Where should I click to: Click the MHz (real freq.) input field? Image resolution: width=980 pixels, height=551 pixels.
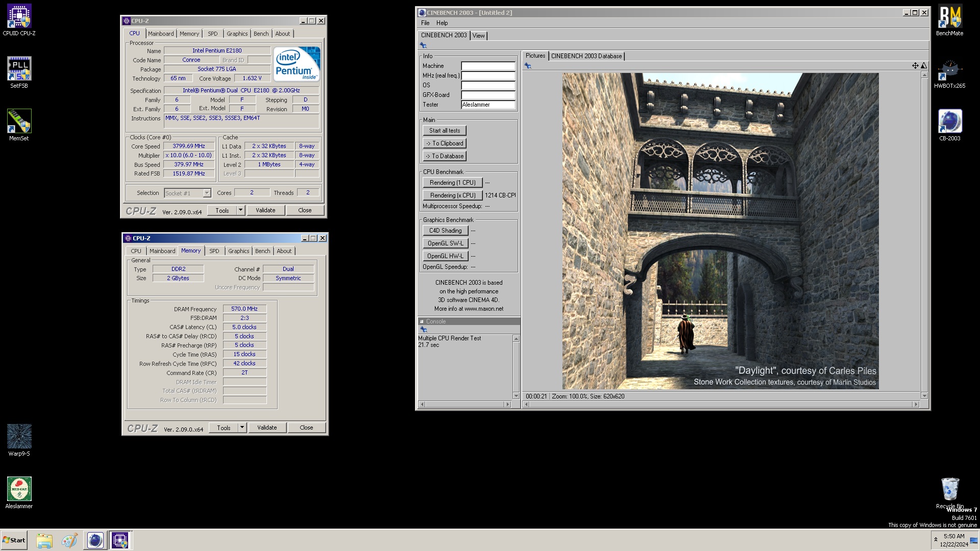point(488,76)
